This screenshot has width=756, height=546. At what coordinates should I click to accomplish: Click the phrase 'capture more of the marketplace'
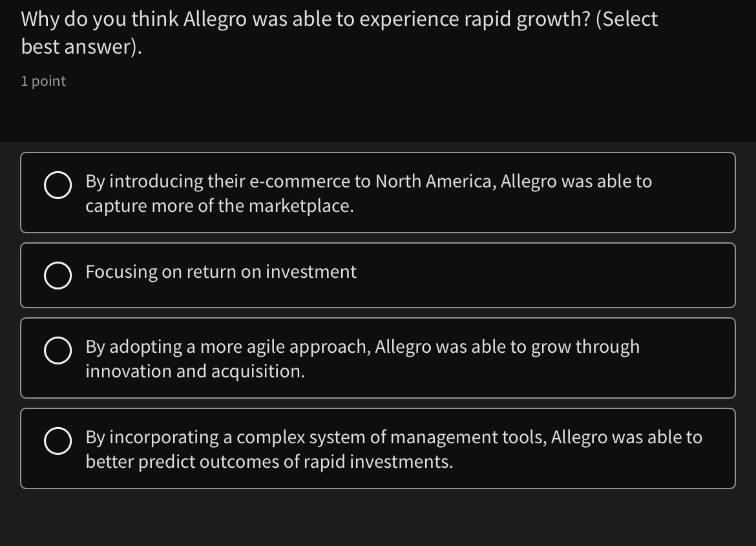pos(220,205)
